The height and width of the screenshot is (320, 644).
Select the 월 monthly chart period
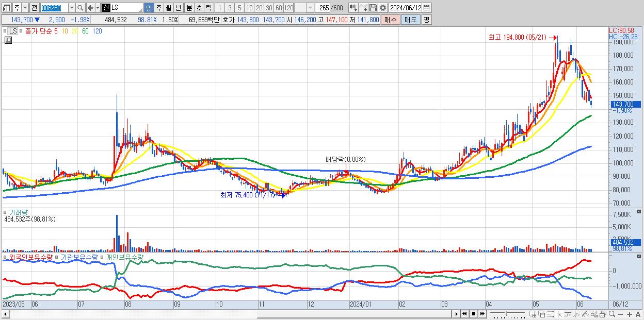[x=168, y=8]
